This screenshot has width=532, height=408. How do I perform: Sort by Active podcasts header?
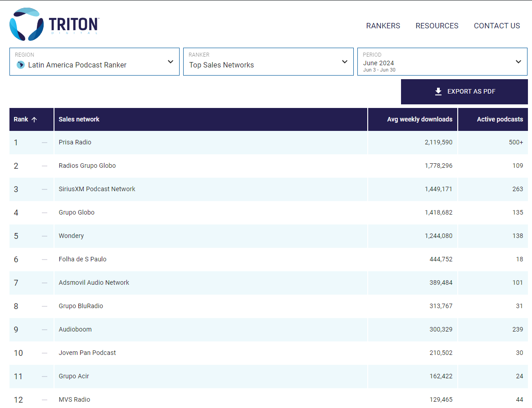493,119
